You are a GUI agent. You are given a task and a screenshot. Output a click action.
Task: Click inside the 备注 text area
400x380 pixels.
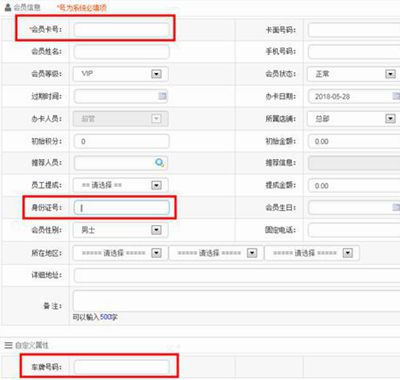pyautogui.click(x=237, y=301)
